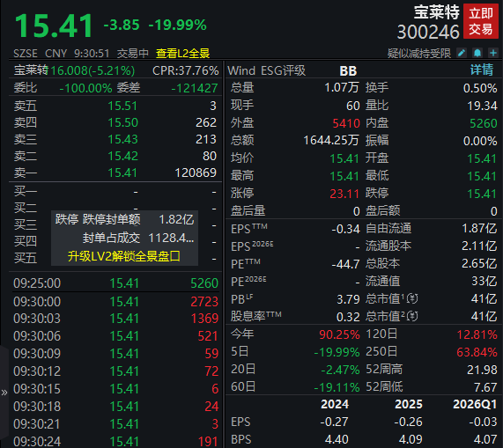This screenshot has width=503, height=448.
Task: Select the 09:25:00 trade tick row
Action: 115,283
